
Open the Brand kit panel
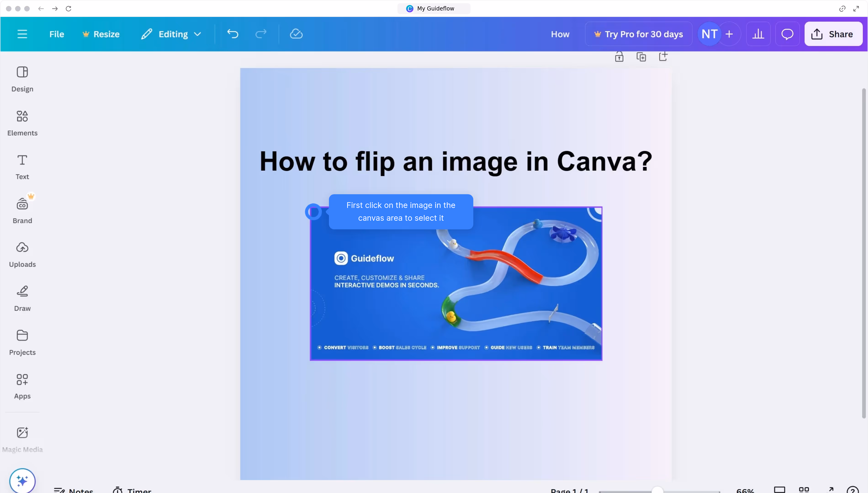pyautogui.click(x=22, y=210)
